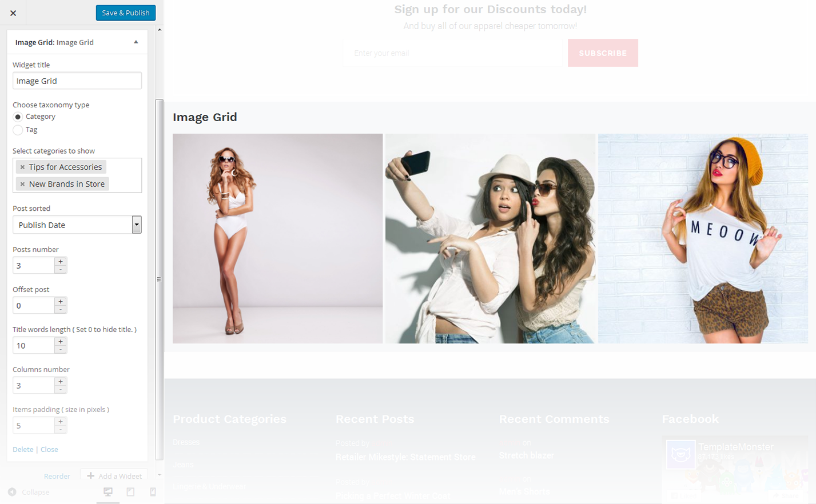Image resolution: width=816 pixels, height=504 pixels.
Task: Switch to mobile preview icon
Action: point(153,492)
